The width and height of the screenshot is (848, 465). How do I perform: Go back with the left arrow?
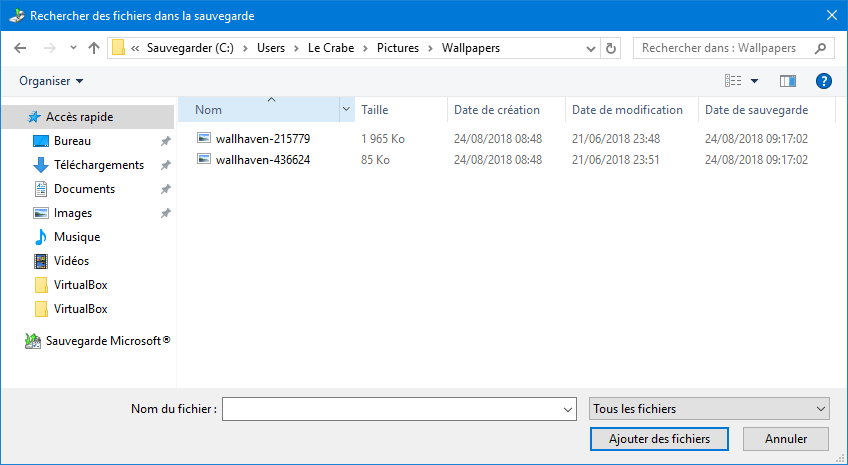(x=20, y=48)
